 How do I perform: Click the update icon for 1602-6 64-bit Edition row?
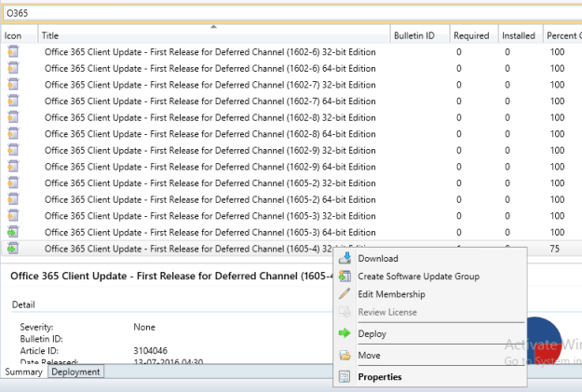[13, 68]
